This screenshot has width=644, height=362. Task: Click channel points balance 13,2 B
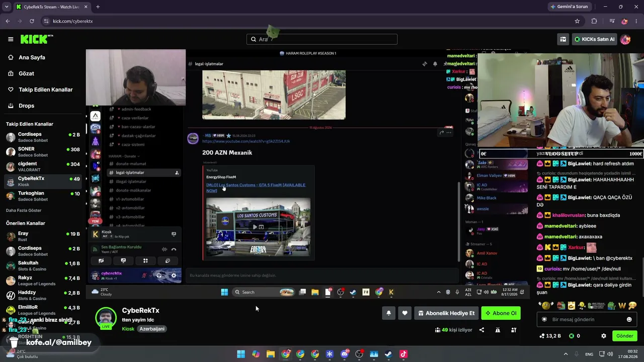pyautogui.click(x=550, y=336)
